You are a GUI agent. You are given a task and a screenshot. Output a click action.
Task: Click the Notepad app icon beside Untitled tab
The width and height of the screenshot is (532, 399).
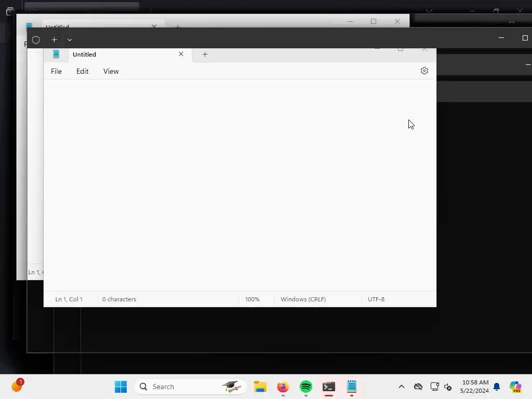click(56, 54)
